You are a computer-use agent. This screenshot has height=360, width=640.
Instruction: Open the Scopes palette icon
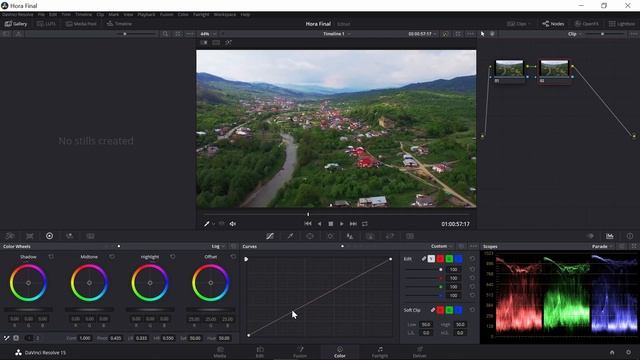(610, 236)
